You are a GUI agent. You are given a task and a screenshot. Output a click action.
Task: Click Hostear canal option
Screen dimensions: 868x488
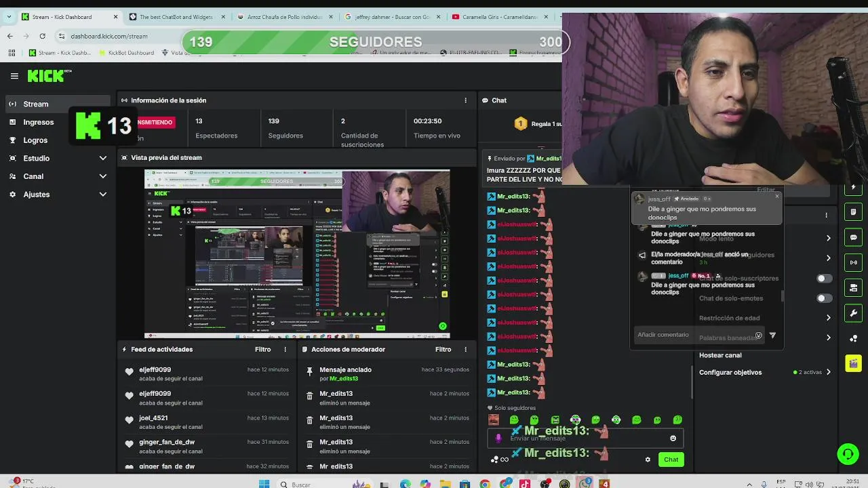[x=720, y=355]
